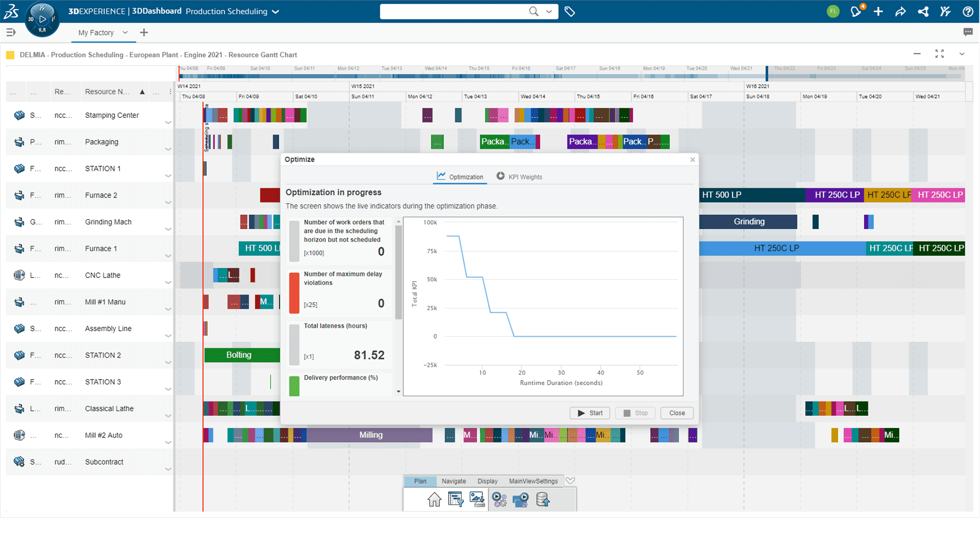The height and width of the screenshot is (551, 980).
Task: Click the Optimization tab in Optimize dialog
Action: click(460, 176)
